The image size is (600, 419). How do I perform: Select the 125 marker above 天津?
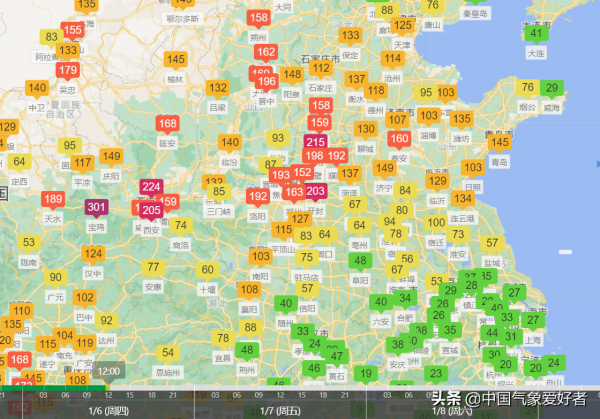tap(403, 25)
